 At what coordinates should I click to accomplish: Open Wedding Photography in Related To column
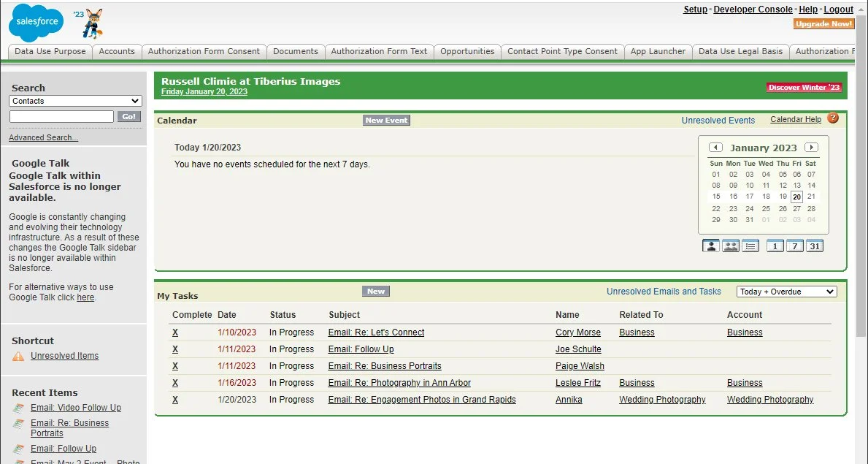(662, 399)
